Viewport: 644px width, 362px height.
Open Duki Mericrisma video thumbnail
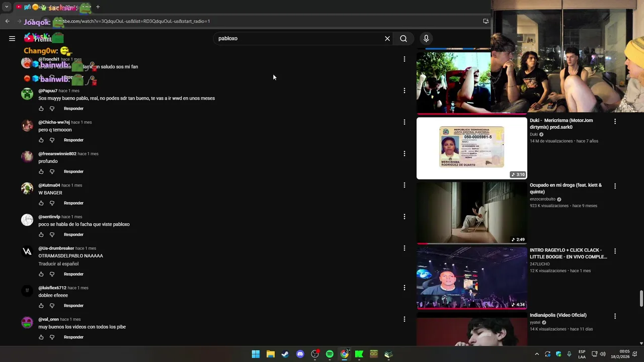pyautogui.click(x=471, y=148)
